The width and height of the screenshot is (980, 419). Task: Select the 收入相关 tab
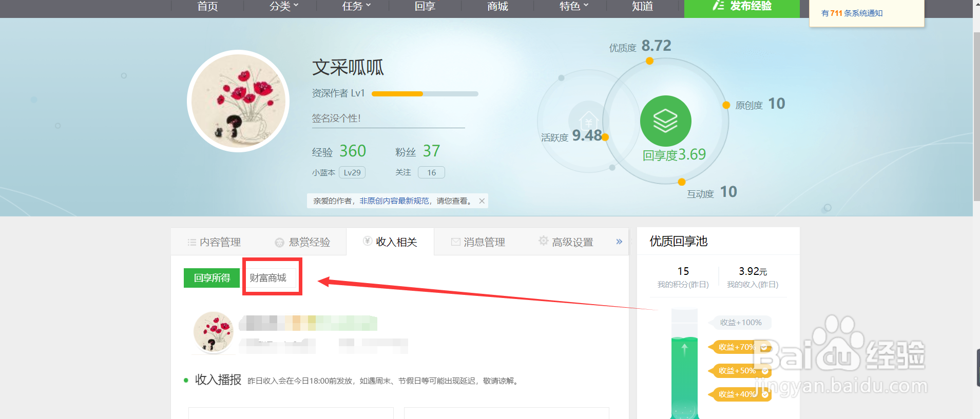click(390, 242)
